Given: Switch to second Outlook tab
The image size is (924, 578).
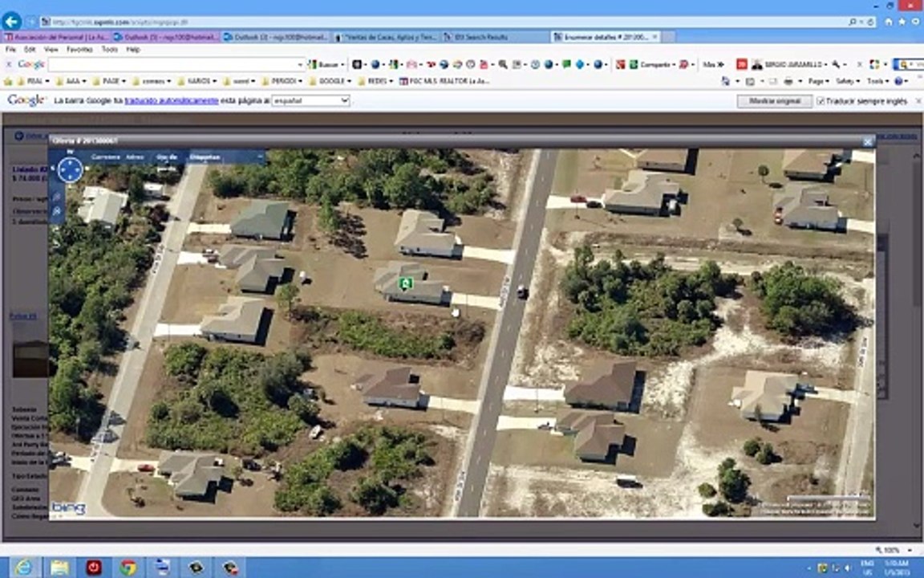Looking at the screenshot, I should coord(276,37).
